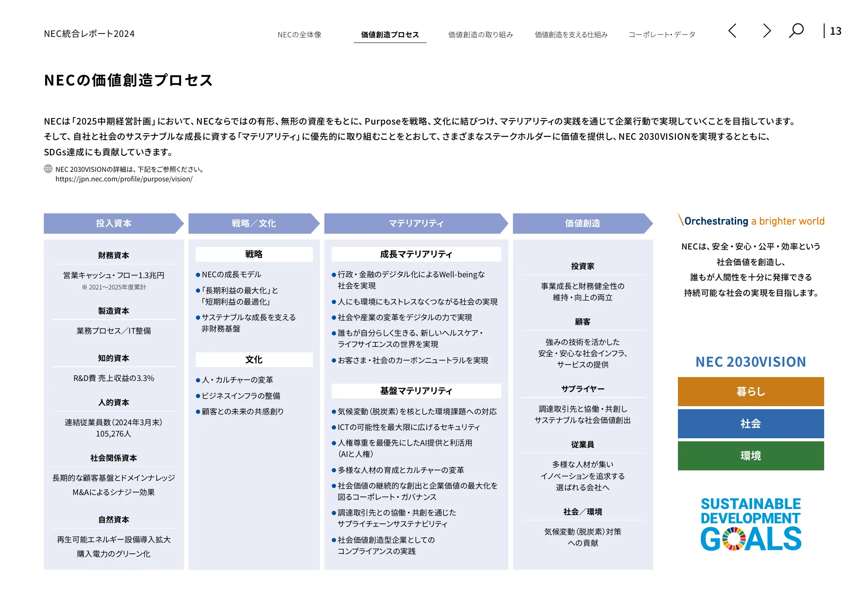The image size is (868, 614).
Task: Open search with the magnifier icon
Action: coord(796,31)
